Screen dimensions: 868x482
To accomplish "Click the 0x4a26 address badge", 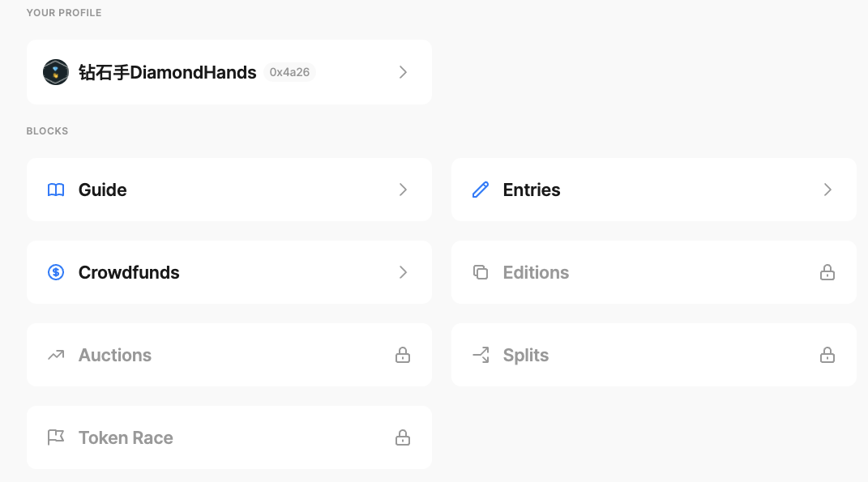I will pos(289,72).
